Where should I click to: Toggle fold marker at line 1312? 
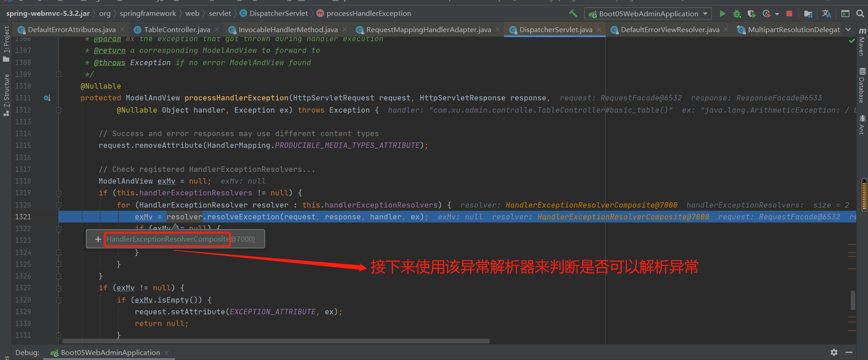click(x=59, y=110)
